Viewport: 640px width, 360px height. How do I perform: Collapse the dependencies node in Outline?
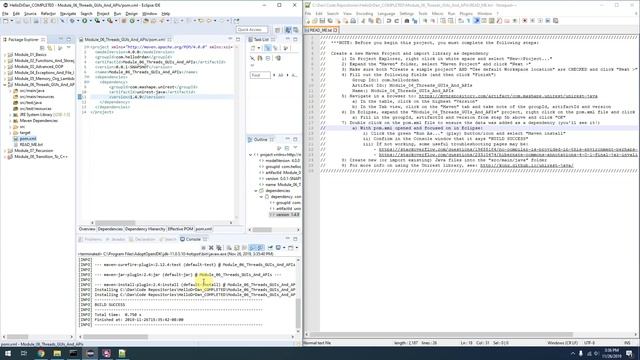tap(256, 191)
